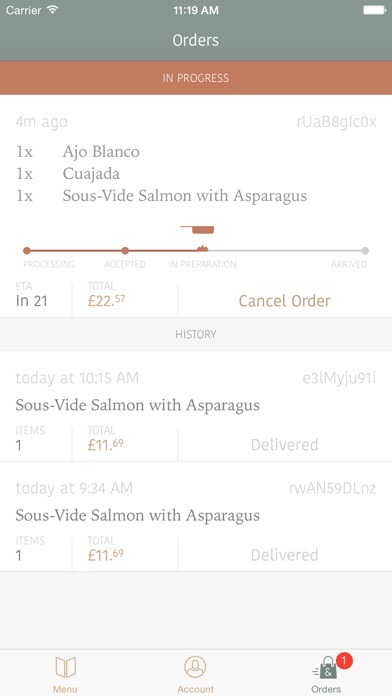This screenshot has width=392, height=696.
Task: Tap the frying pan progress icon
Action: 198,229
